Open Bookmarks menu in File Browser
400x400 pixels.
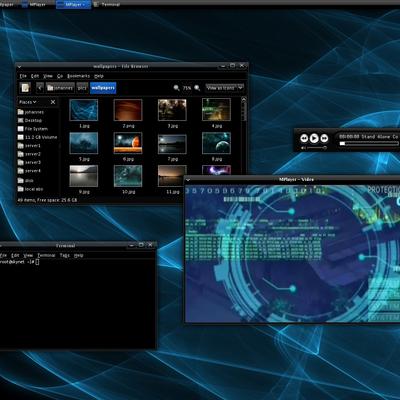coord(78,76)
